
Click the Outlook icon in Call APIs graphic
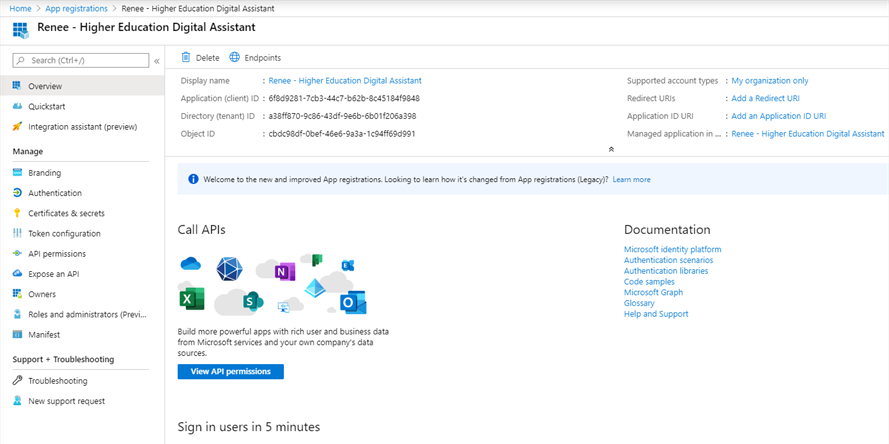click(x=353, y=303)
